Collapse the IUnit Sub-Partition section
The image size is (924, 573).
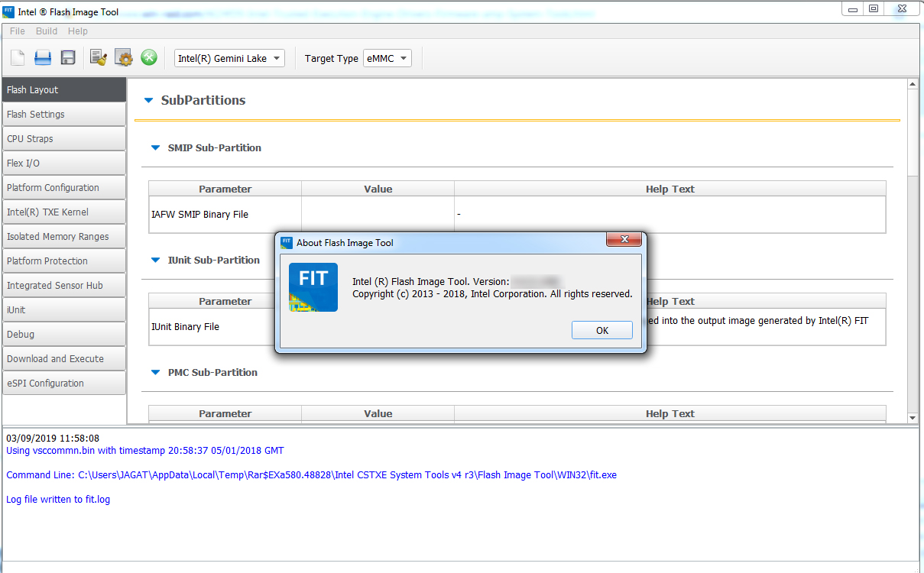pyautogui.click(x=156, y=260)
